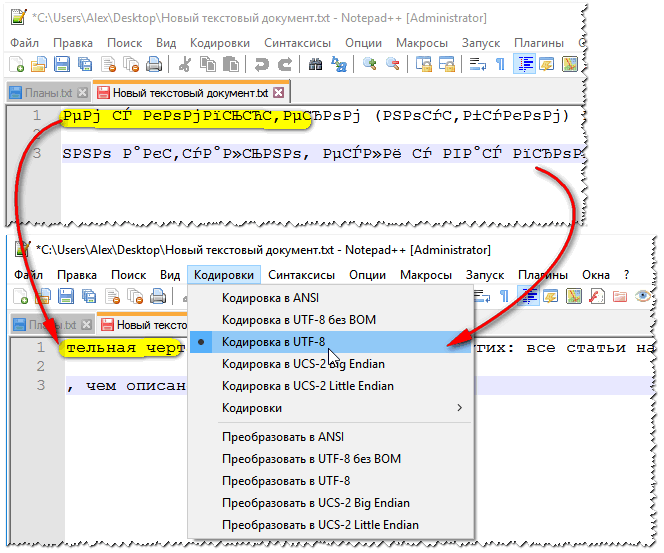
Task: Click New file icon in upper window toolbar
Action: tap(17, 64)
